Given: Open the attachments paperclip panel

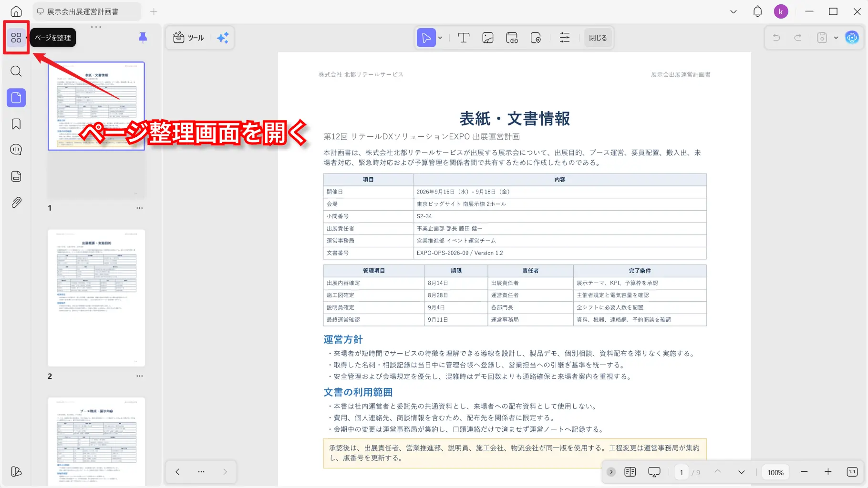Looking at the screenshot, I should click(x=16, y=203).
